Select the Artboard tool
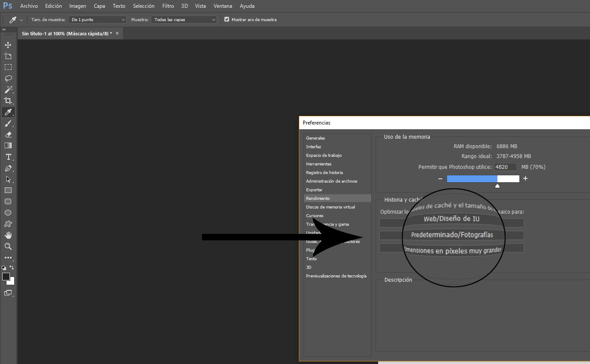Viewport: 590px width, 364px height. click(x=8, y=56)
